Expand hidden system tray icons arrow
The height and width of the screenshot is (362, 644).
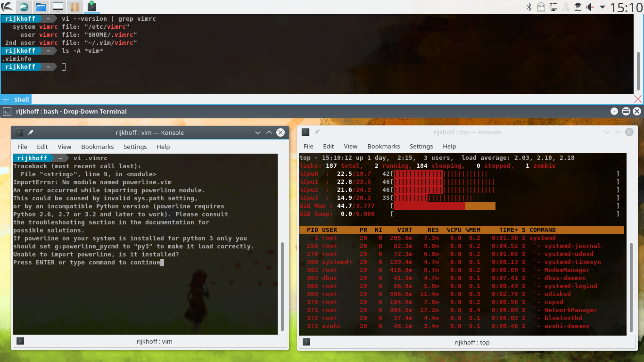pos(603,7)
